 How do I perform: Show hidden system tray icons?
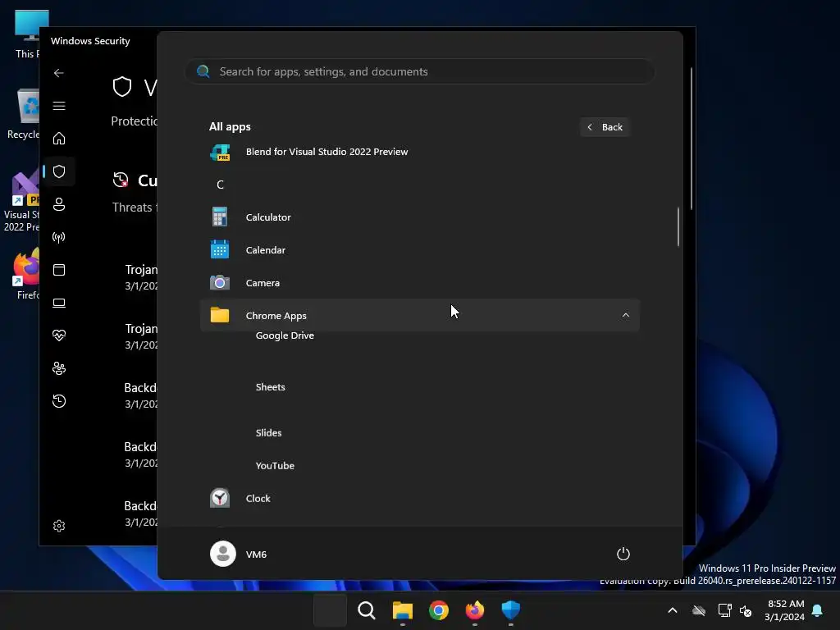pos(673,610)
